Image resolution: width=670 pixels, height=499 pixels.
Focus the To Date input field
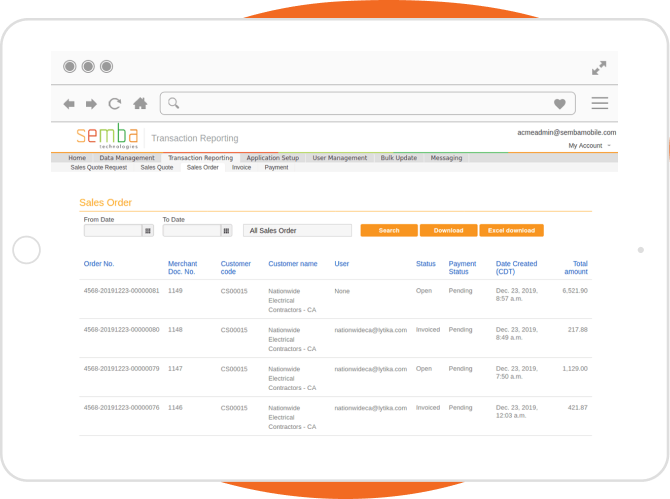point(191,231)
